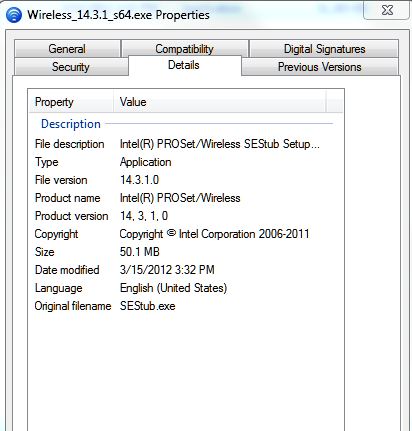Select the 3/15/2012 3:32 PM value

(x=167, y=270)
